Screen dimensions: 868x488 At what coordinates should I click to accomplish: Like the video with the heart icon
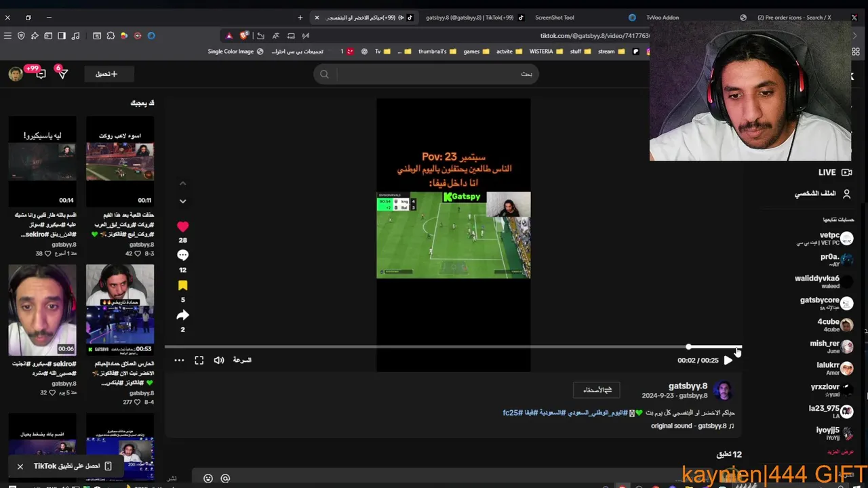[x=182, y=226]
